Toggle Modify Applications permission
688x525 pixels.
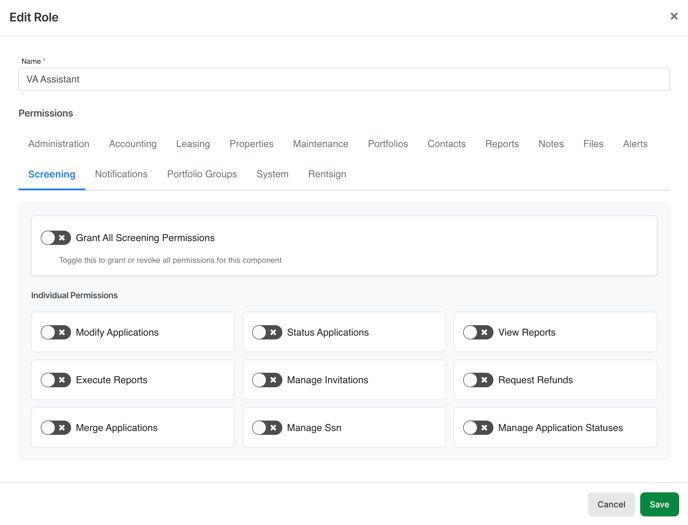pos(56,332)
